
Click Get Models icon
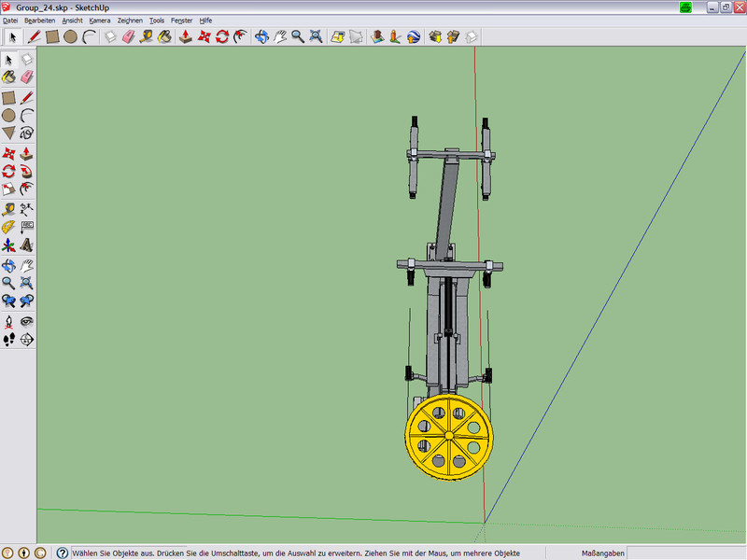tap(435, 36)
